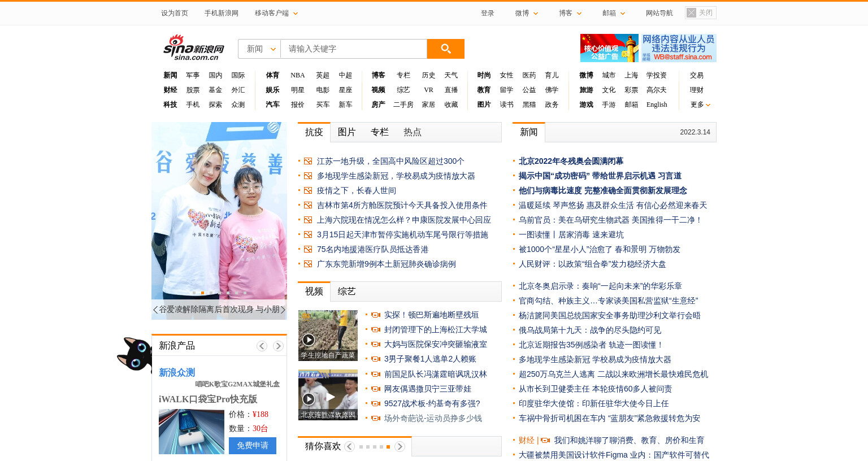This screenshot has width=868, height=461.
Task: Click the slideshow left chevron on caption
Action: coord(155,310)
